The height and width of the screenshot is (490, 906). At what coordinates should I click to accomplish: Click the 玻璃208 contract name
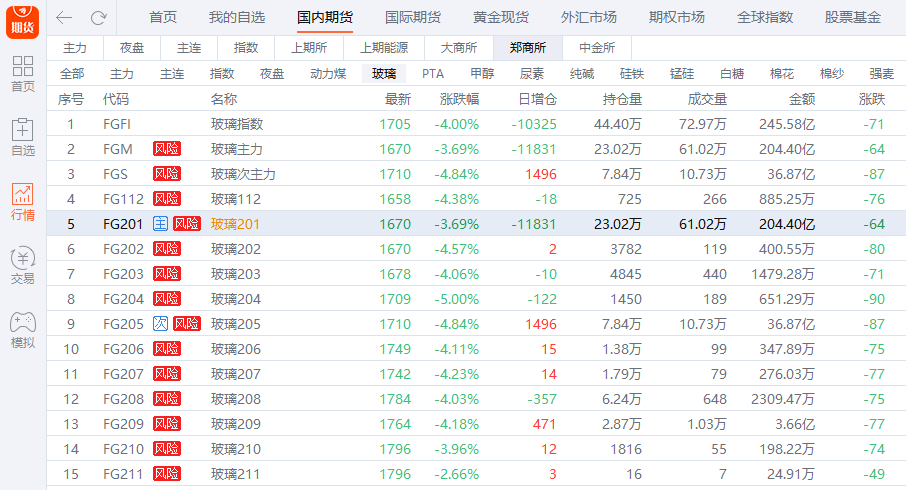(x=236, y=399)
